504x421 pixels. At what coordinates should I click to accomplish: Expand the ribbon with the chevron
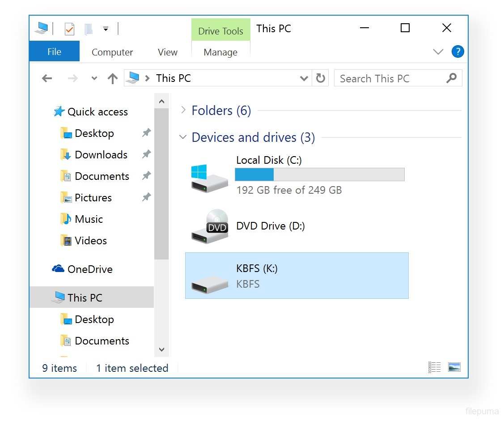(438, 52)
